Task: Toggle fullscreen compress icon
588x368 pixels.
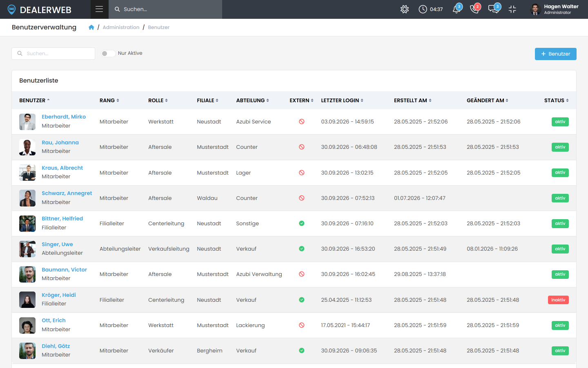Action: [x=512, y=9]
